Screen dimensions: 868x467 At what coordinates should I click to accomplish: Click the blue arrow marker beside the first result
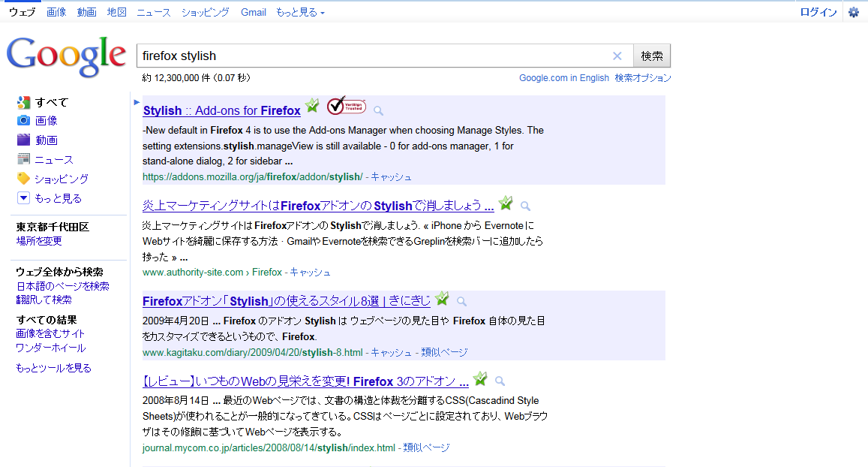pos(137,102)
